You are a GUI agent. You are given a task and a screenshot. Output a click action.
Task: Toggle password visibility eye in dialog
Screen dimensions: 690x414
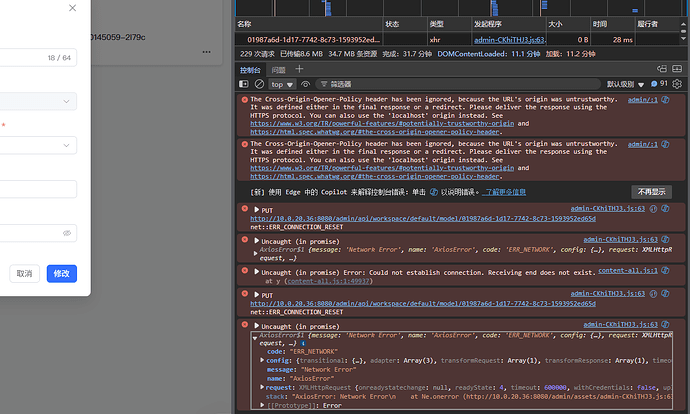66,233
